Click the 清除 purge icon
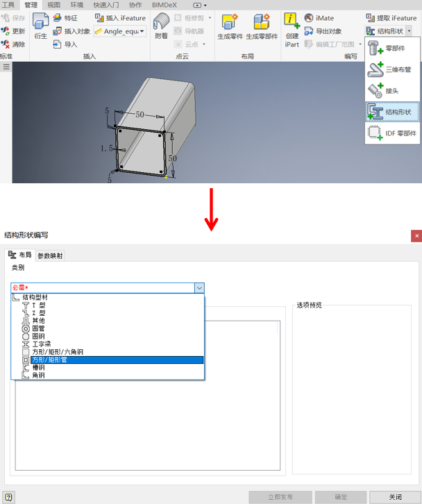Screen dimensions: 422x504 pos(5,44)
